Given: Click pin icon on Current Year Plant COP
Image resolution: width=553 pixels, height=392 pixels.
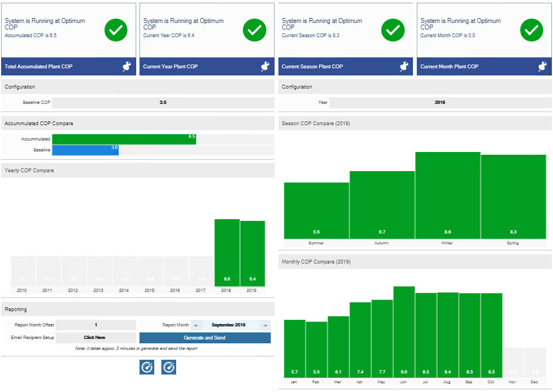Looking at the screenshot, I should click(x=265, y=67).
